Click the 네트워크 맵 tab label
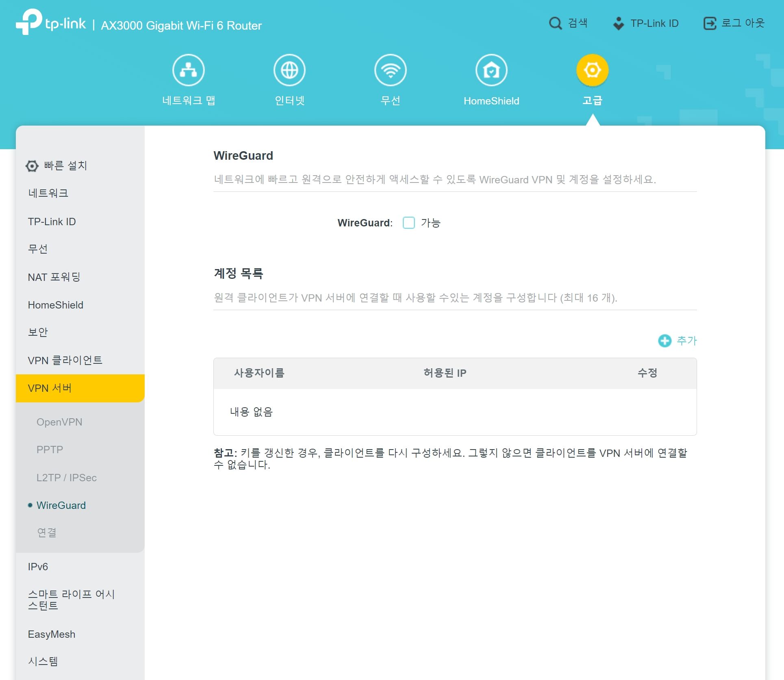784x680 pixels. 189,100
